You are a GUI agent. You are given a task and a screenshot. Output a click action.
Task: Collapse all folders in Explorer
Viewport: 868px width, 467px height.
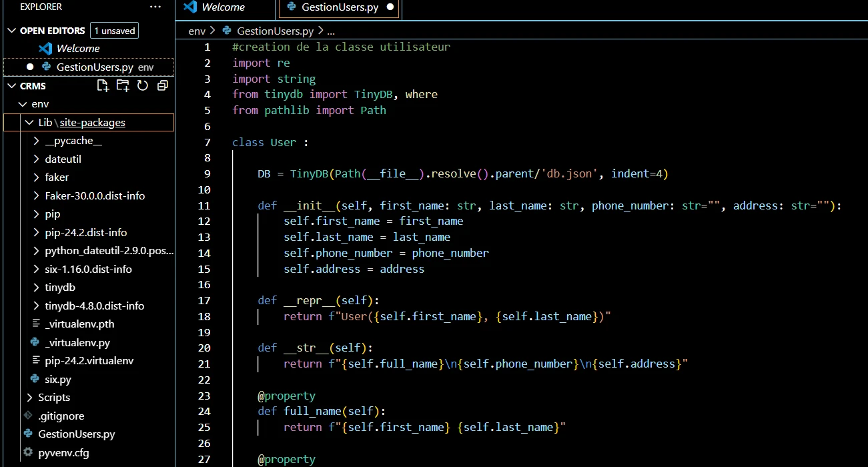162,85
